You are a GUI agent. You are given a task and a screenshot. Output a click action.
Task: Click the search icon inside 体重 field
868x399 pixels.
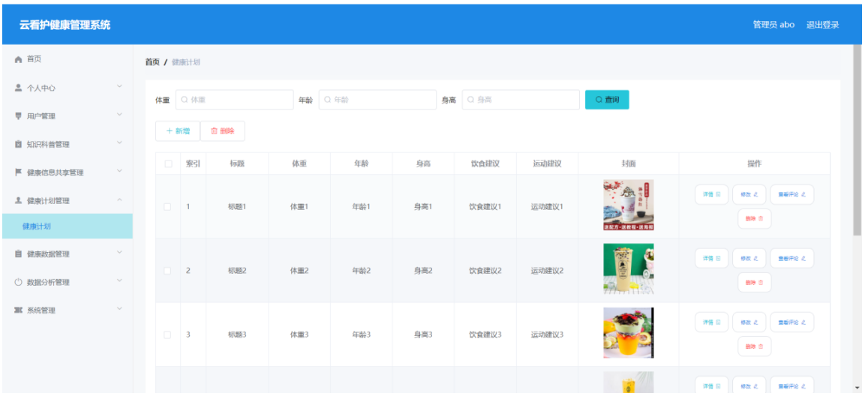[185, 100]
